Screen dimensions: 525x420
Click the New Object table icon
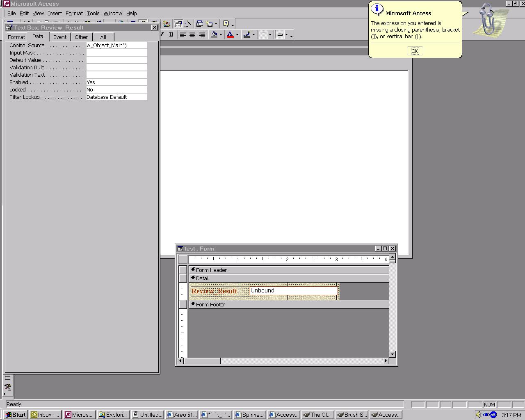(x=210, y=24)
